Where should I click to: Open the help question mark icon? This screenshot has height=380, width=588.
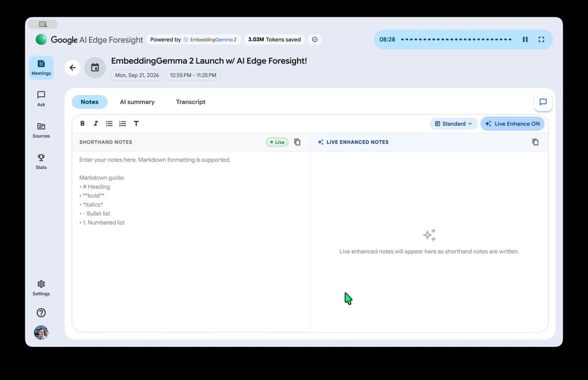pos(41,313)
